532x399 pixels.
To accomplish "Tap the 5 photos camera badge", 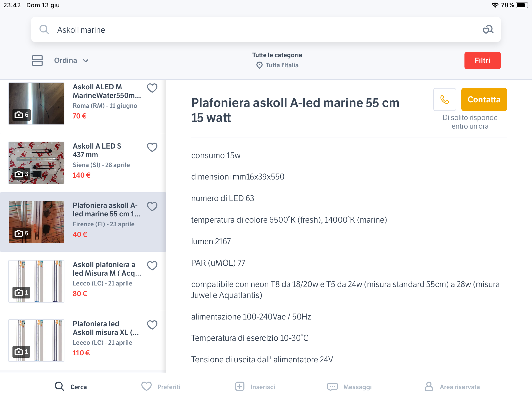I will tap(22, 233).
